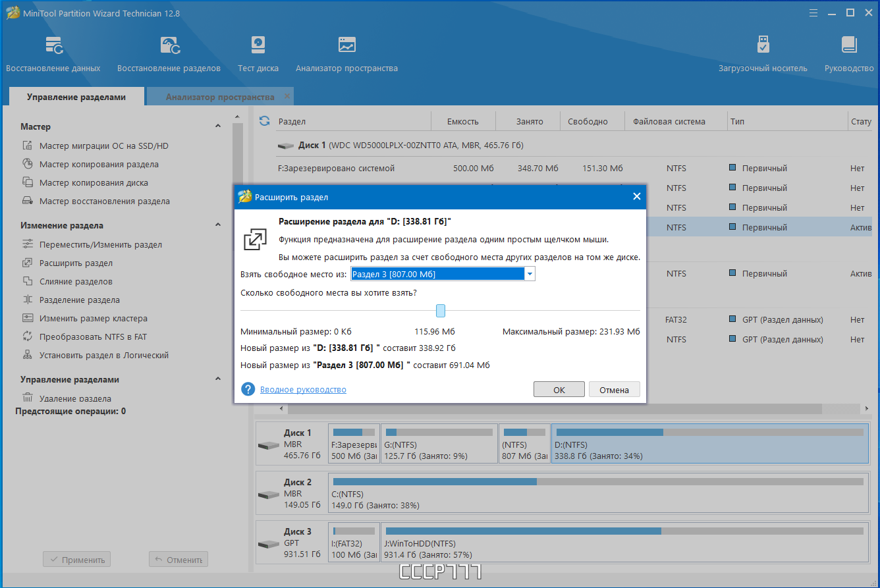
Task: Click the Move/Resize partition icon
Action: tap(28, 244)
